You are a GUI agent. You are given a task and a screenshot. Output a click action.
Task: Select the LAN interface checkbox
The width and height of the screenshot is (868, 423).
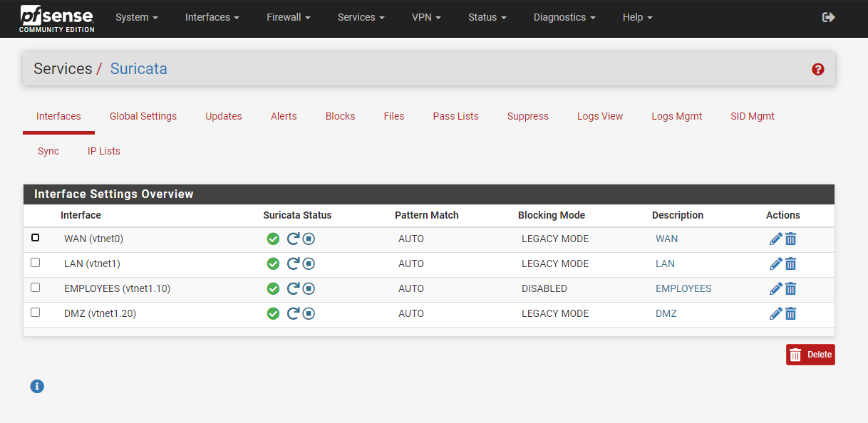coord(36,263)
